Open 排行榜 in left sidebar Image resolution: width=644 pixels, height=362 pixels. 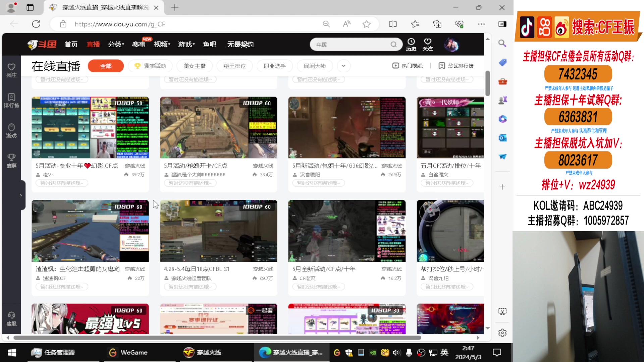(x=11, y=100)
